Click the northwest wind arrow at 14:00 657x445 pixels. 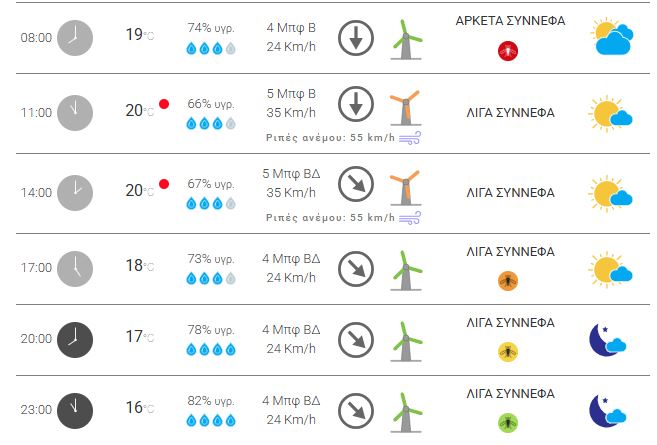[x=354, y=184]
